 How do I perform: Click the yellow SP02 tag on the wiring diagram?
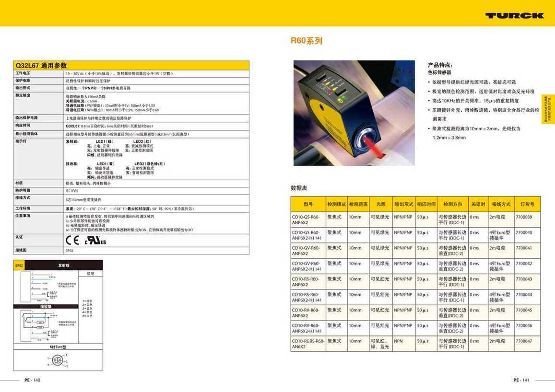19,265
